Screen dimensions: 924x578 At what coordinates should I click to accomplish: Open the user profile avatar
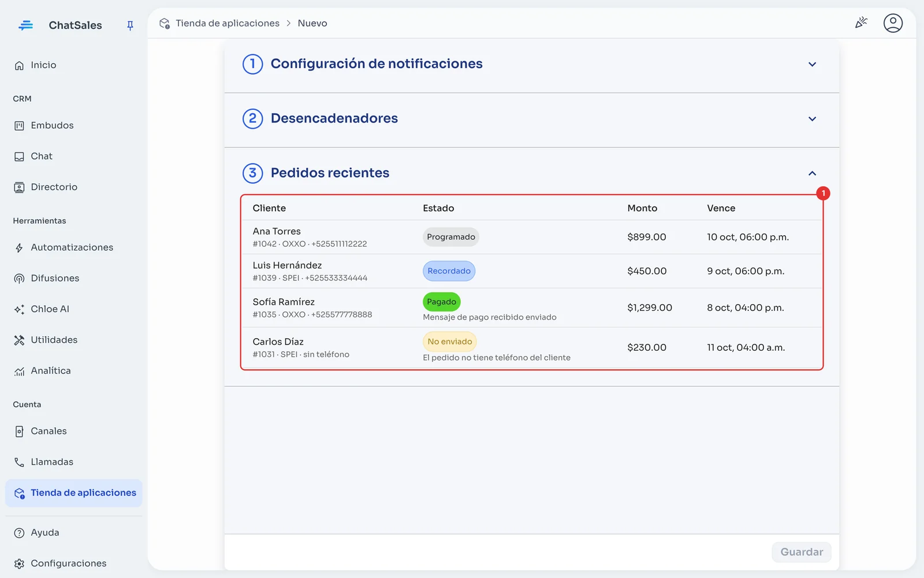coord(893,23)
